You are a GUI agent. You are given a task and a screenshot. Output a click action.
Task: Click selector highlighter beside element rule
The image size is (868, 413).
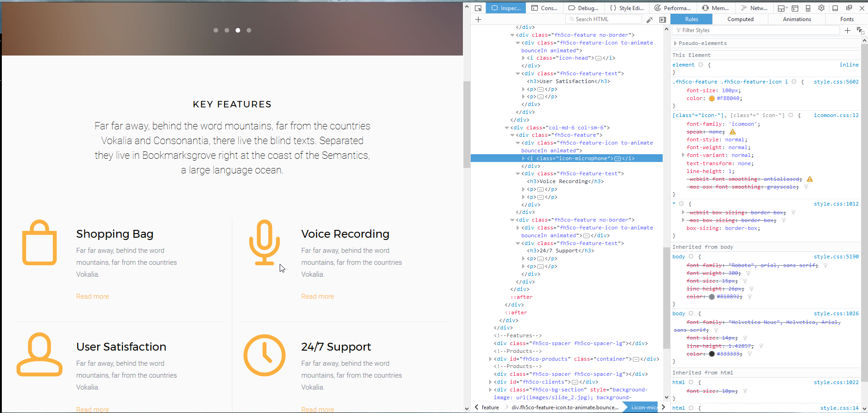[701, 65]
